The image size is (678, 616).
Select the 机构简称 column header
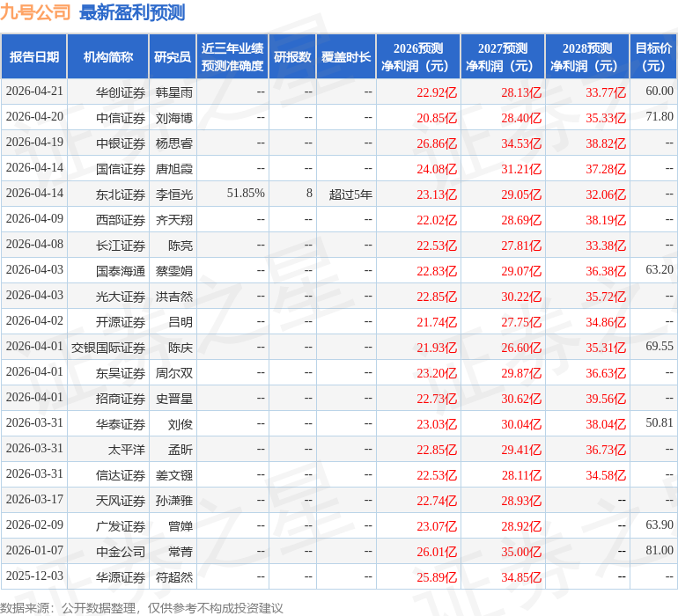[x=108, y=57]
